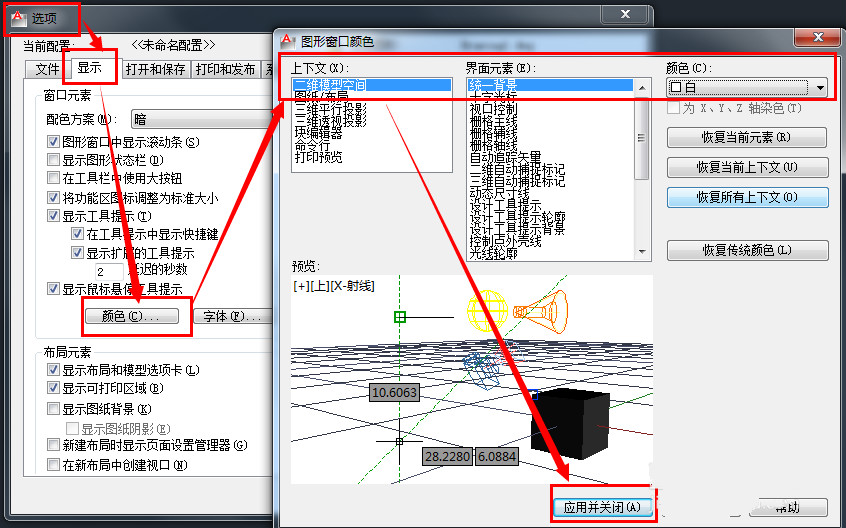This screenshot has width=846, height=528.
Task: Click the 恢复传统颜色 button
Action: [x=747, y=250]
